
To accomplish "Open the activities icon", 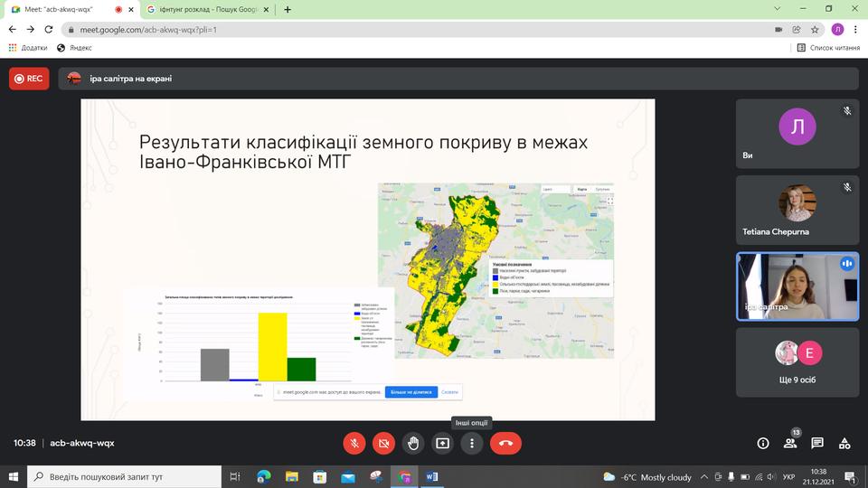I will 844,443.
